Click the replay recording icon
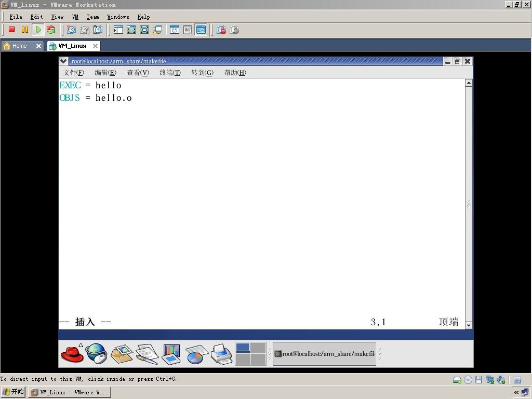Viewport: 532px width, 399px height. [x=234, y=30]
